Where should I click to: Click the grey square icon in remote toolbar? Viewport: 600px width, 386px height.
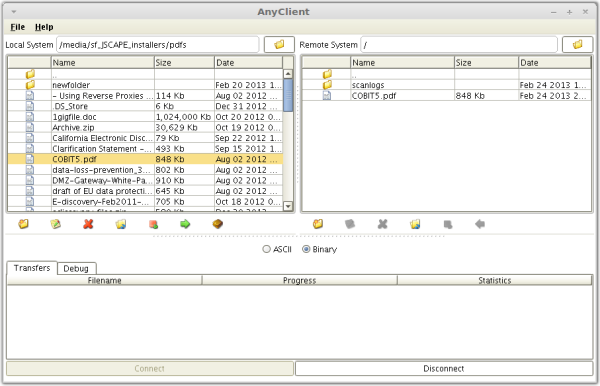click(448, 224)
